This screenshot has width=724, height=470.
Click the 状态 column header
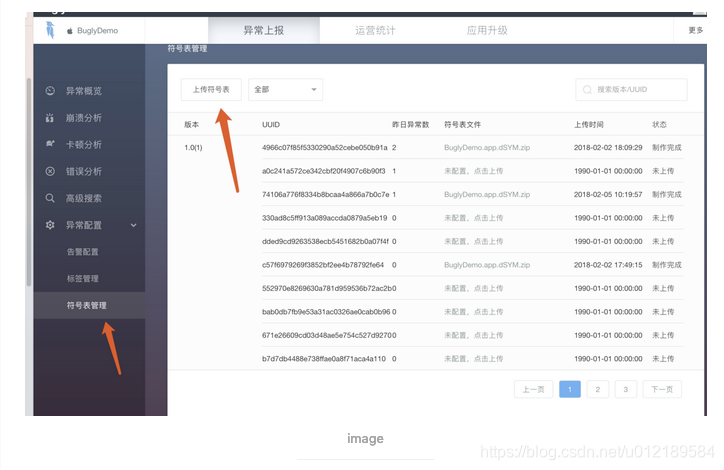[659, 125]
